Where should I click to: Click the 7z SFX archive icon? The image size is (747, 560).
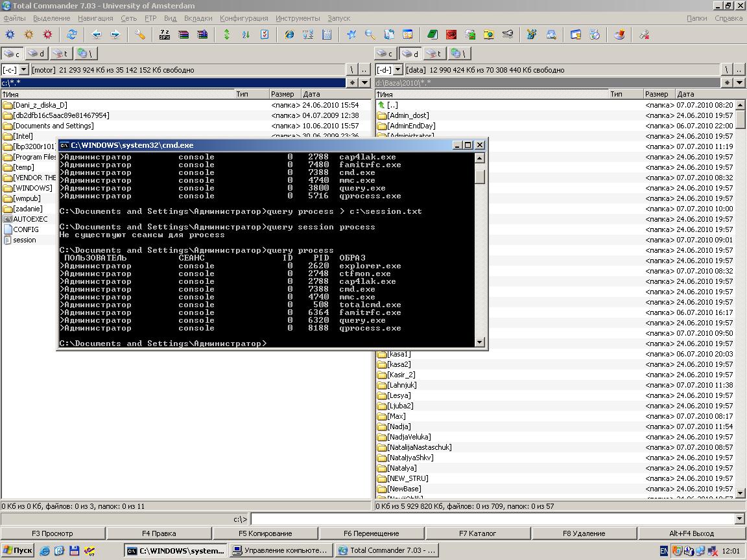pyautogui.click(x=164, y=34)
